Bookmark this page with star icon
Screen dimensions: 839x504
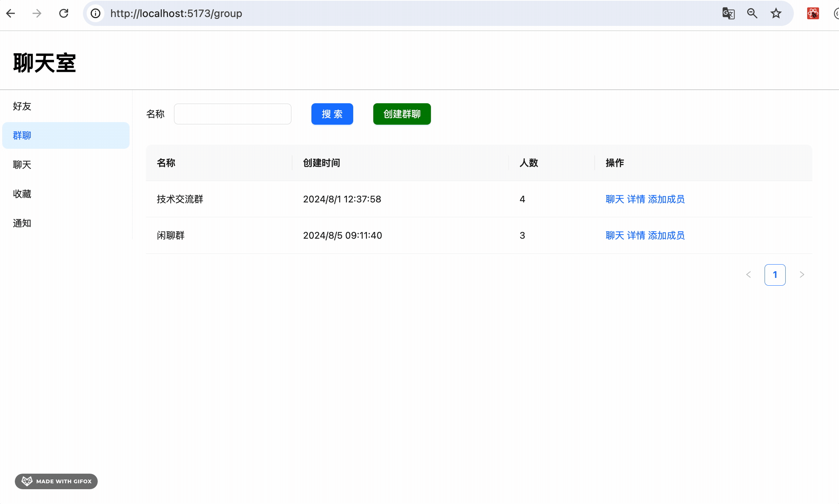[776, 14]
